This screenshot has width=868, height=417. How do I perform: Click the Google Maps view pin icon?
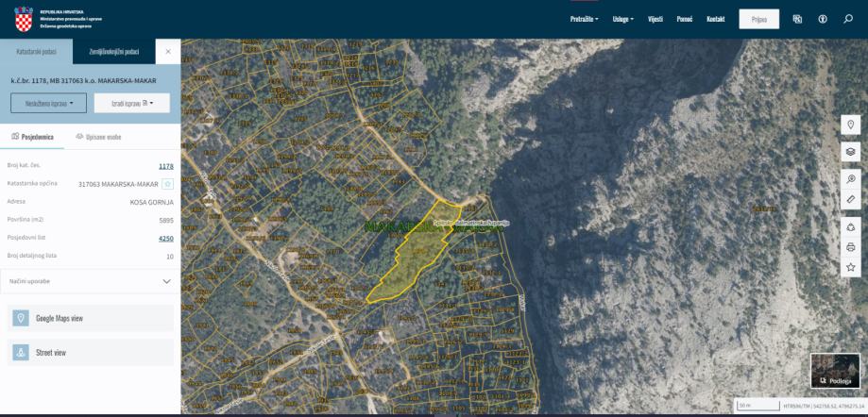click(21, 318)
